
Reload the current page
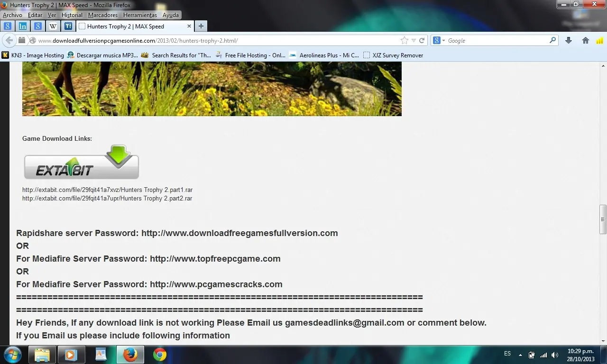[422, 41]
